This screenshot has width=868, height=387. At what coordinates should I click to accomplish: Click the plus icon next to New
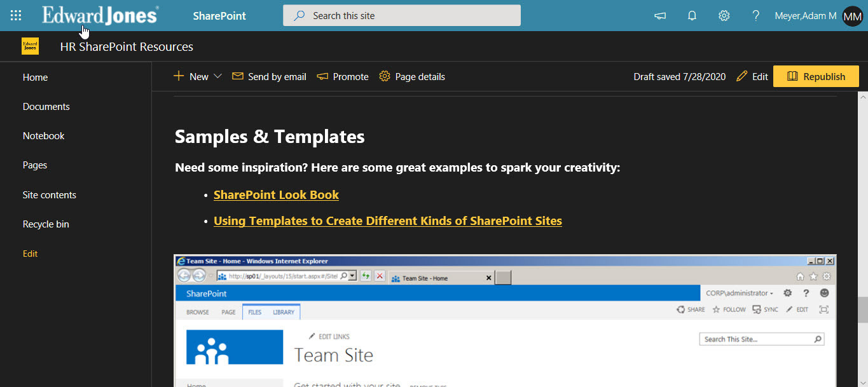[x=179, y=76]
